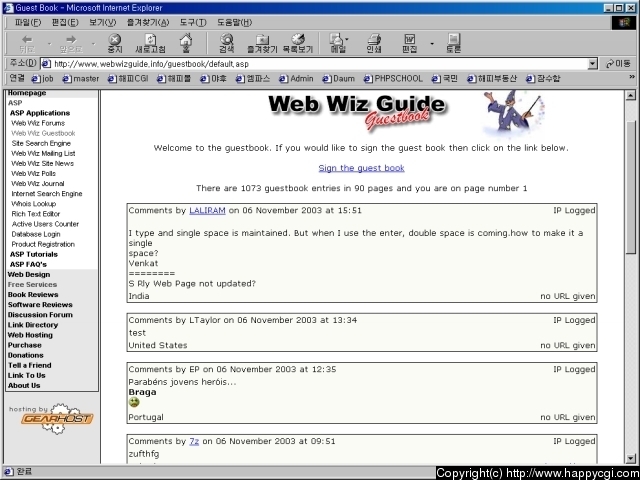This screenshot has width=640, height=480.
Task: Open the Link Directory sidebar link
Action: click(33, 325)
